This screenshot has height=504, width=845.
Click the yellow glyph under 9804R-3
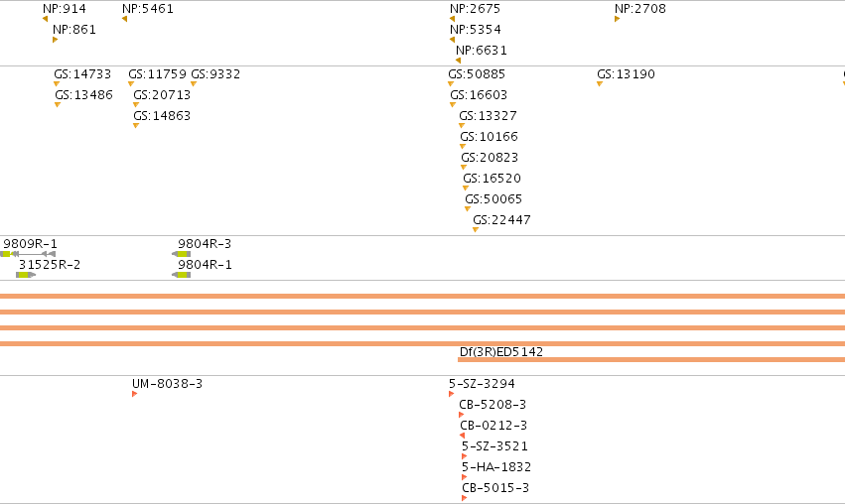182,254
